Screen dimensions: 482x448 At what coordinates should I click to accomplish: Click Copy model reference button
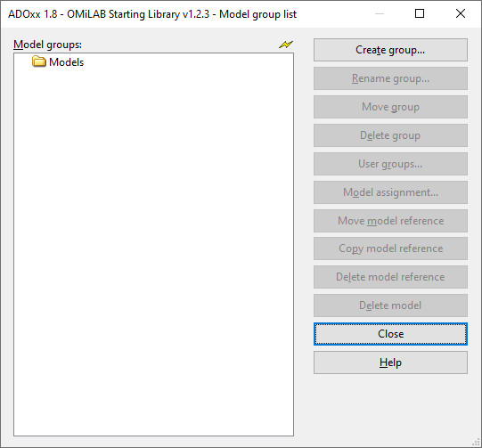coord(390,248)
